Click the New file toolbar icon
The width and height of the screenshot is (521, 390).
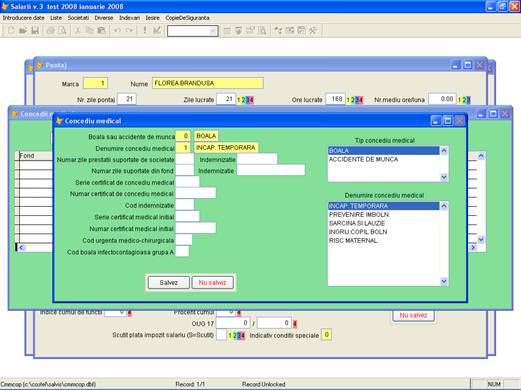tap(11, 31)
